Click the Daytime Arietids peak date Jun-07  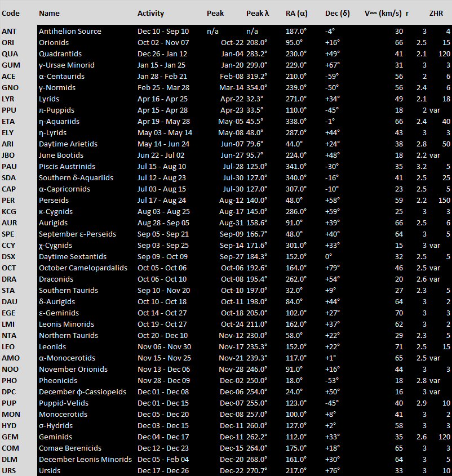[x=232, y=144]
